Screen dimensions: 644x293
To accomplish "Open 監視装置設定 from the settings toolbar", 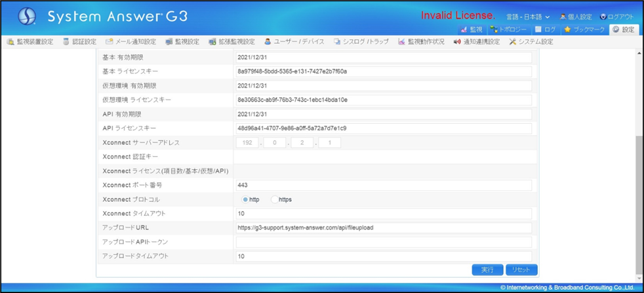I will [x=30, y=42].
